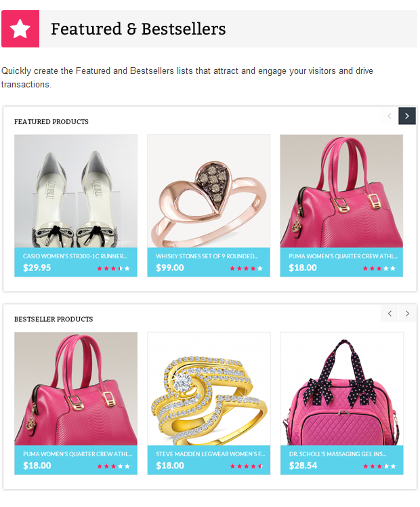This screenshot has width=420, height=507.
Task: Select pink handbag image in Bestseller Products
Action: point(76,389)
